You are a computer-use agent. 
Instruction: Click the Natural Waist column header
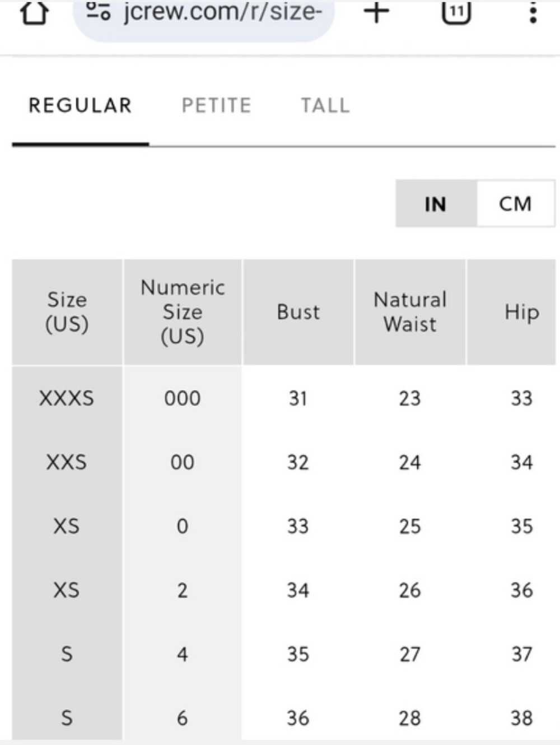coord(410,312)
